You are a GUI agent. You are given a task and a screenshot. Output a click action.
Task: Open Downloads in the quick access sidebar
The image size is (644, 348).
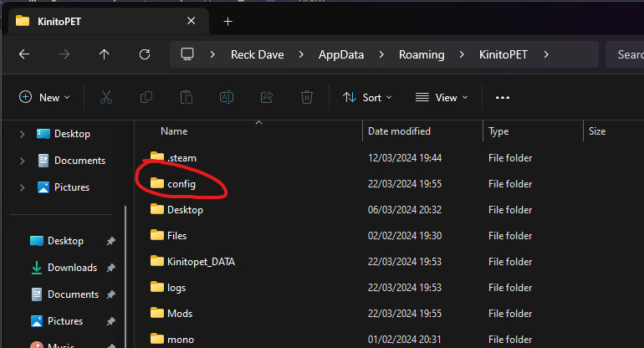71,268
